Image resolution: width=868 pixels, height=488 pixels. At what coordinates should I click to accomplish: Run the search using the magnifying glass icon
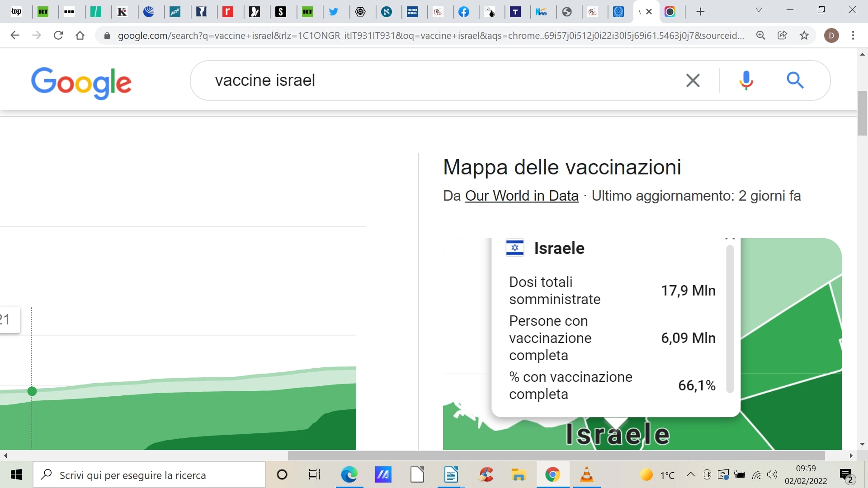pos(795,80)
